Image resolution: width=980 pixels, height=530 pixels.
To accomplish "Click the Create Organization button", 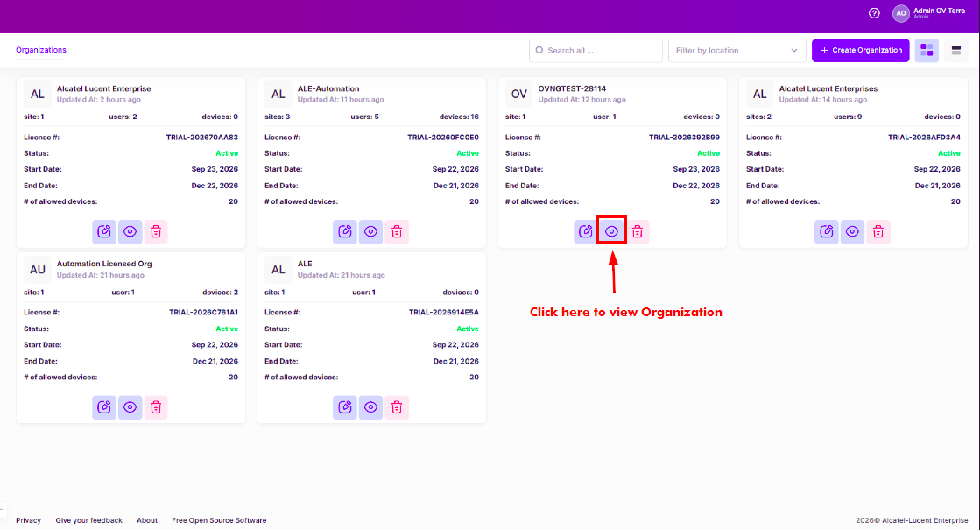I will pos(861,51).
